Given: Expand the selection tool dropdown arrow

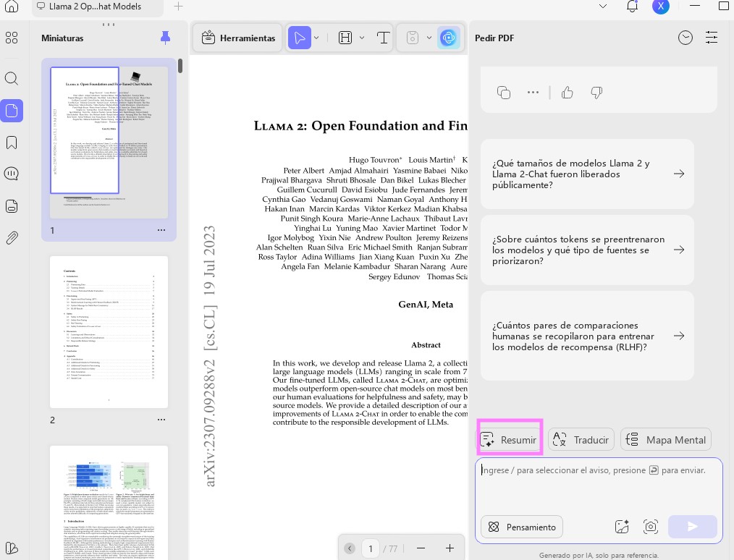Looking at the screenshot, I should [316, 38].
